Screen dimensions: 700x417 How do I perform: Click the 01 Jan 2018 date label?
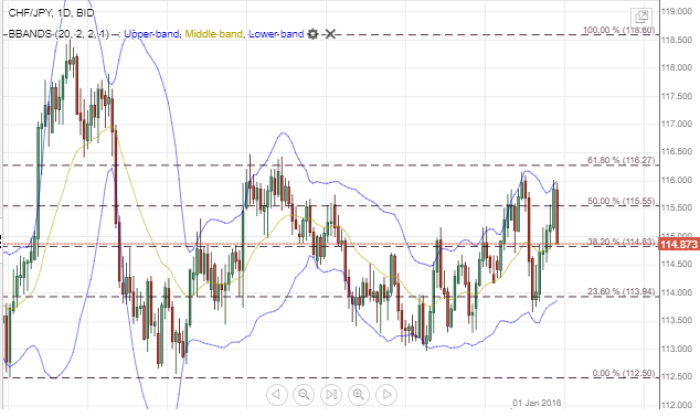[x=537, y=403]
